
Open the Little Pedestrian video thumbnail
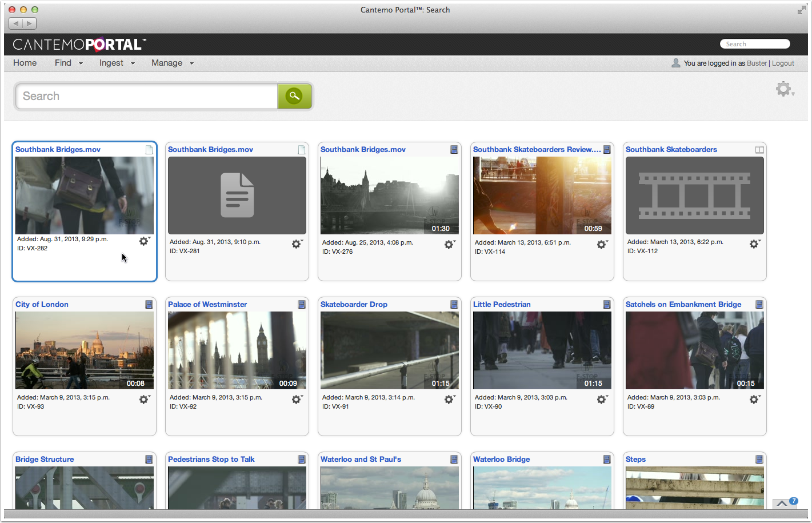coord(542,350)
